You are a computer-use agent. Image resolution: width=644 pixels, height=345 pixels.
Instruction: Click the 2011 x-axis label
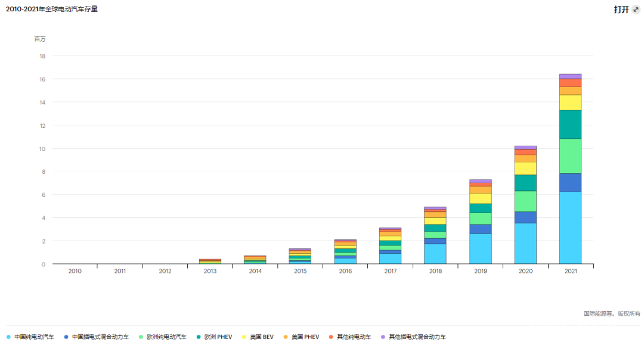120,271
